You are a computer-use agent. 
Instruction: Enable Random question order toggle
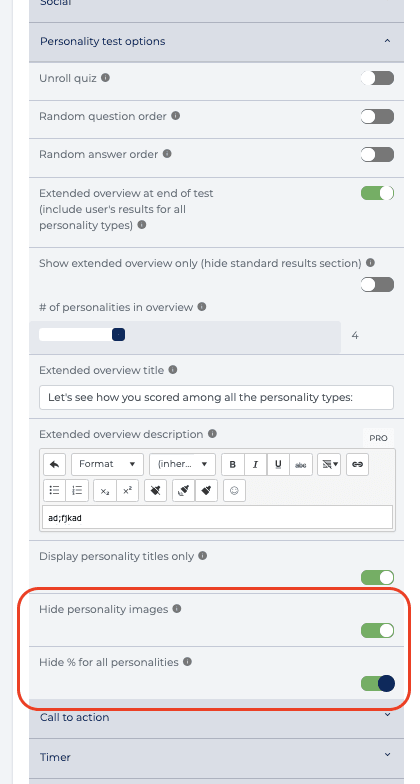pyautogui.click(x=378, y=116)
